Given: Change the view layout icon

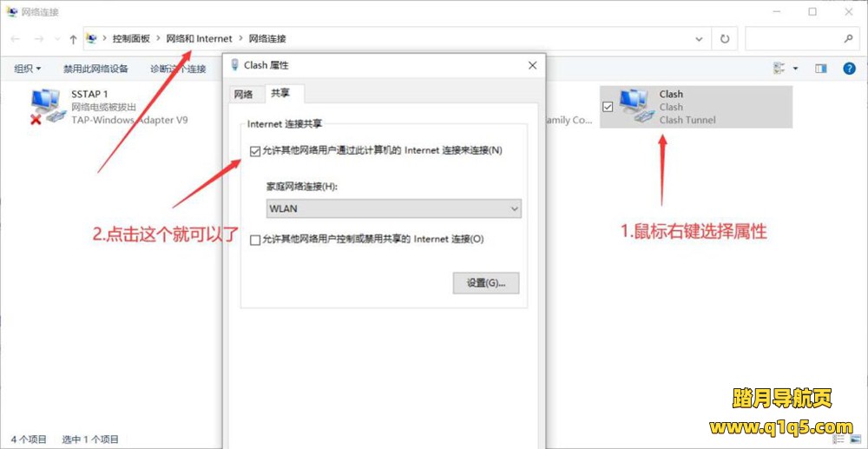Looking at the screenshot, I should coord(779,68).
